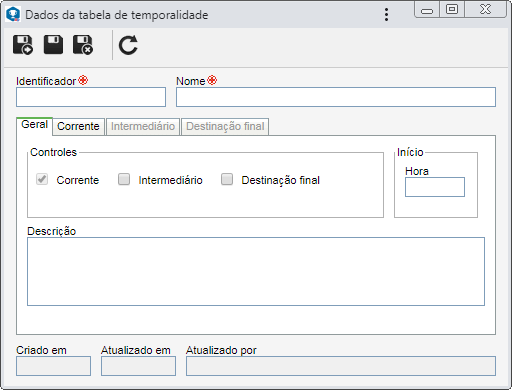Minimize the temporalidade window

coord(427,9)
